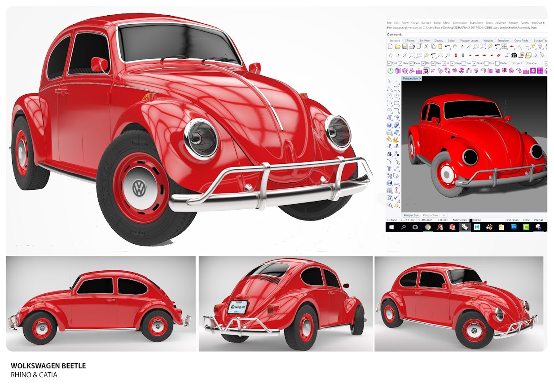This screenshot has height=392, width=554.
Task: Toggle Grid Snap in status bar
Action: coord(512,220)
